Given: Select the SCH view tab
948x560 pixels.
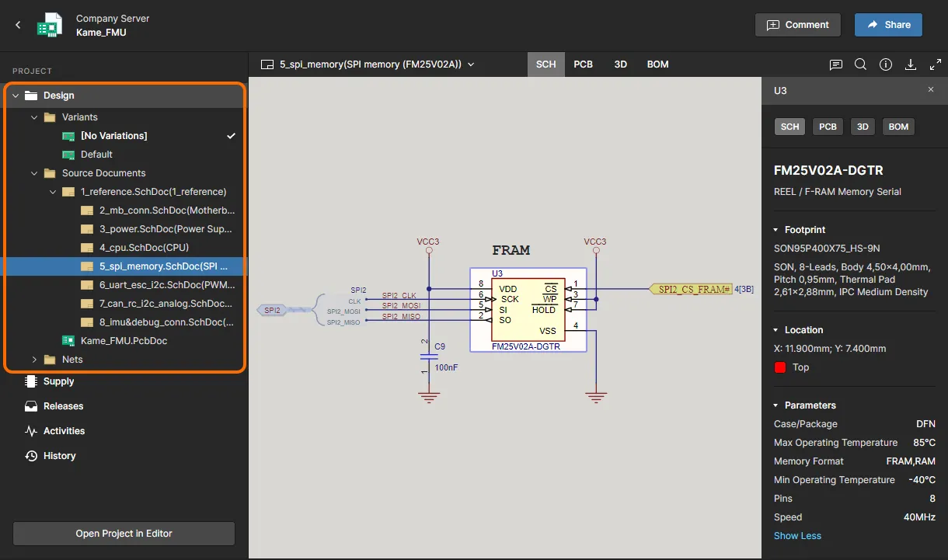Looking at the screenshot, I should click(x=546, y=64).
